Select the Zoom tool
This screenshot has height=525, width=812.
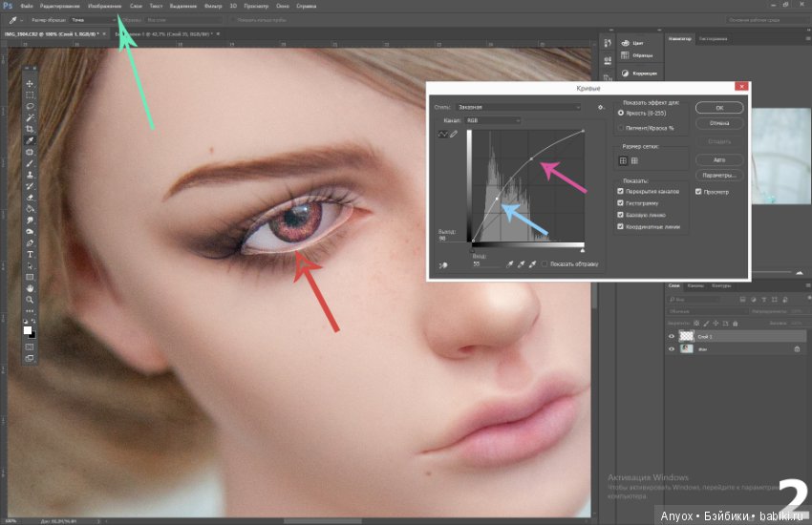[x=30, y=300]
